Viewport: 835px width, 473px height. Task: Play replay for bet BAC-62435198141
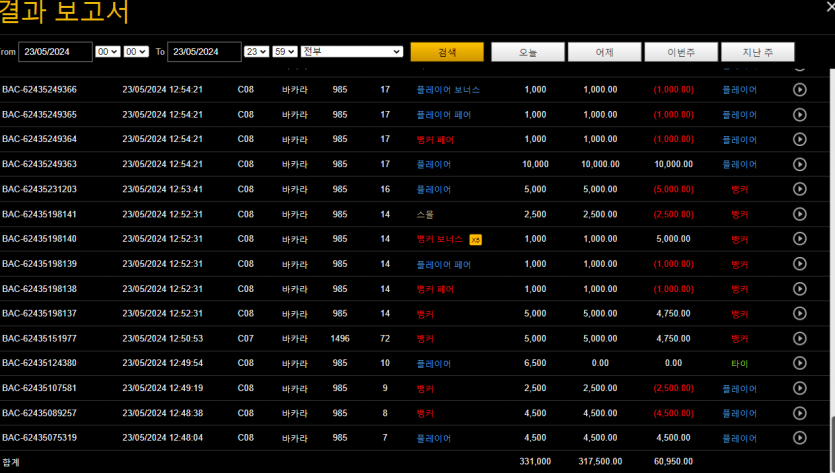click(x=799, y=214)
